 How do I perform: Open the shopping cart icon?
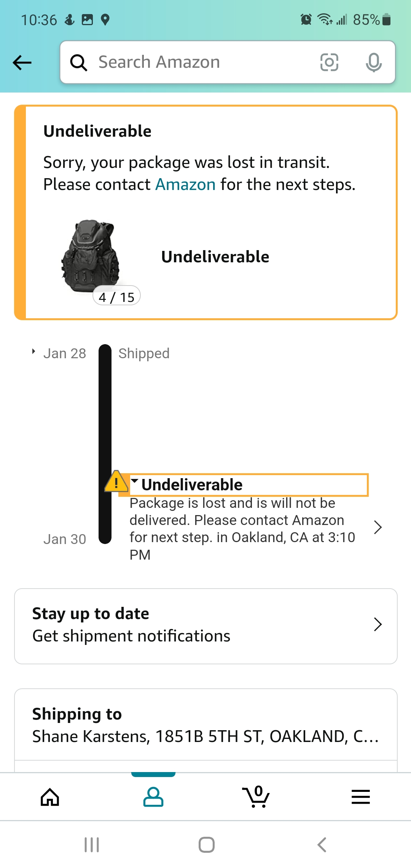(x=256, y=797)
